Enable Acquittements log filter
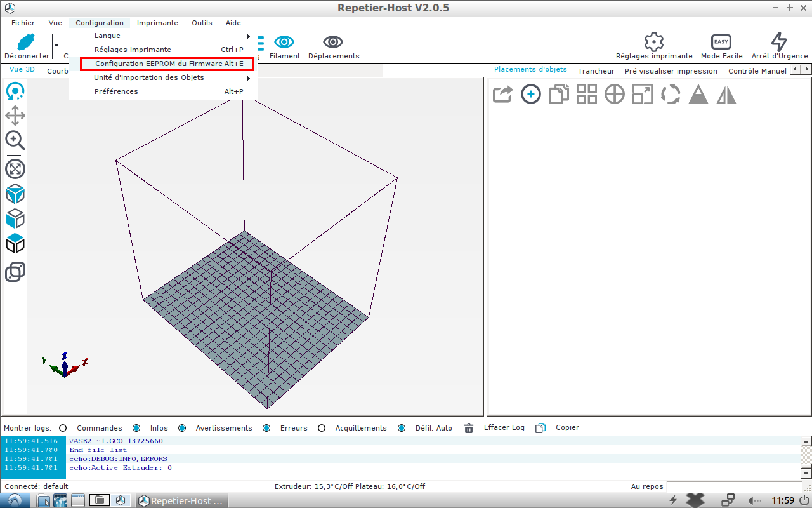This screenshot has width=812, height=508. pos(322,428)
